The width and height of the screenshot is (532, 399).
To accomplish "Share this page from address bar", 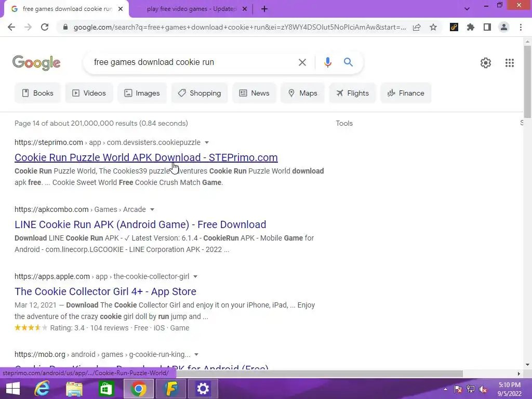I will click(x=417, y=27).
